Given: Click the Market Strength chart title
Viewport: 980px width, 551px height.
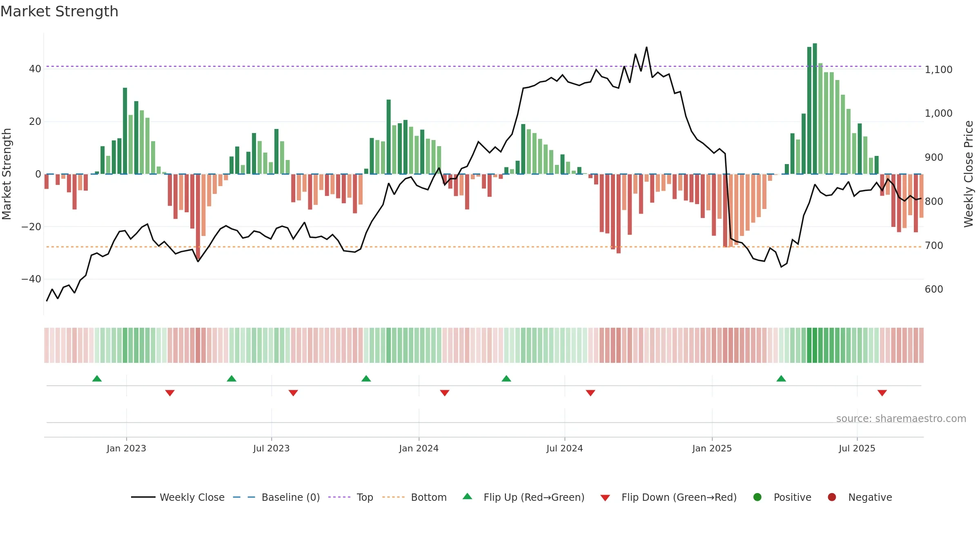Looking at the screenshot, I should point(59,11).
